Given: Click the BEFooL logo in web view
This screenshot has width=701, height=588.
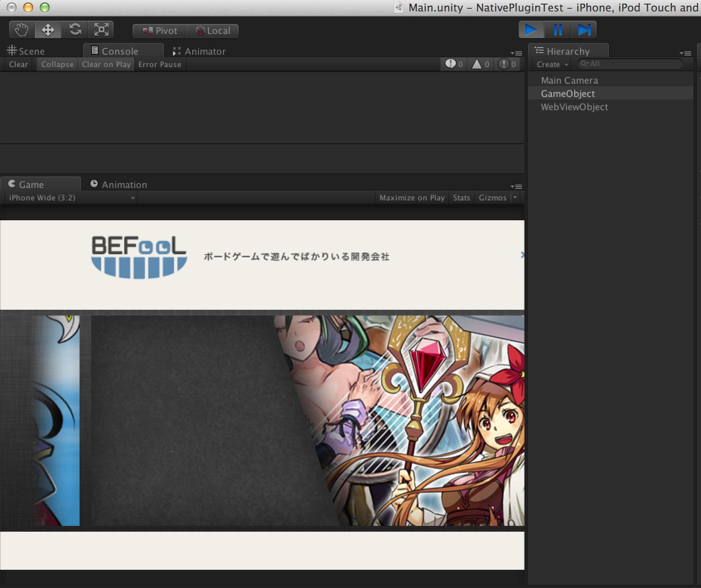Looking at the screenshot, I should pos(139,257).
